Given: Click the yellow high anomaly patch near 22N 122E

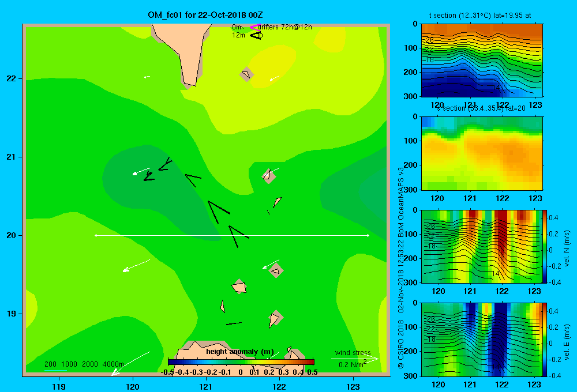Looking at the screenshot, I should click(272, 66).
